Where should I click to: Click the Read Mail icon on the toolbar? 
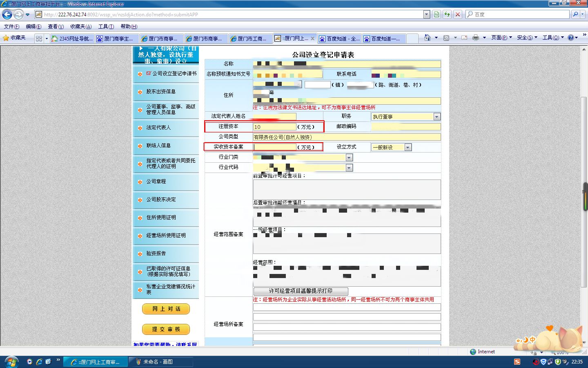tap(464, 38)
